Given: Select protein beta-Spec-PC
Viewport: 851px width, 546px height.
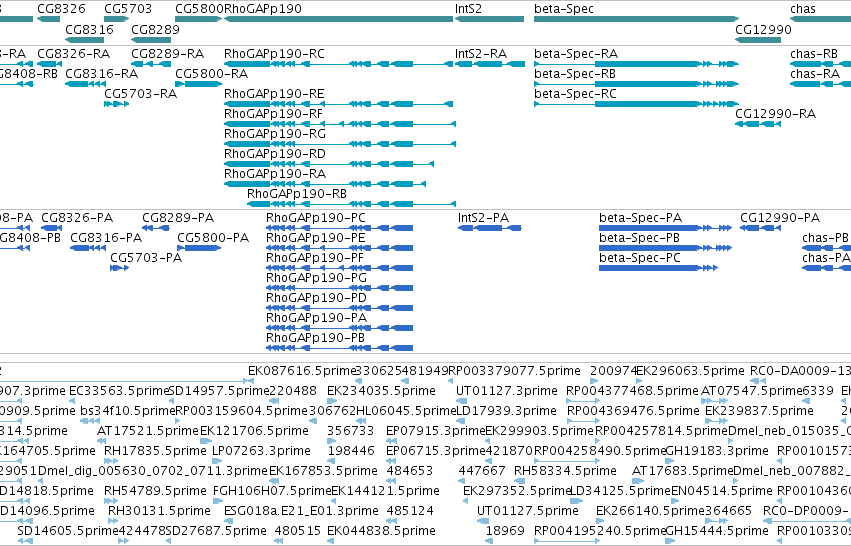Looking at the screenshot, I should tap(640, 258).
